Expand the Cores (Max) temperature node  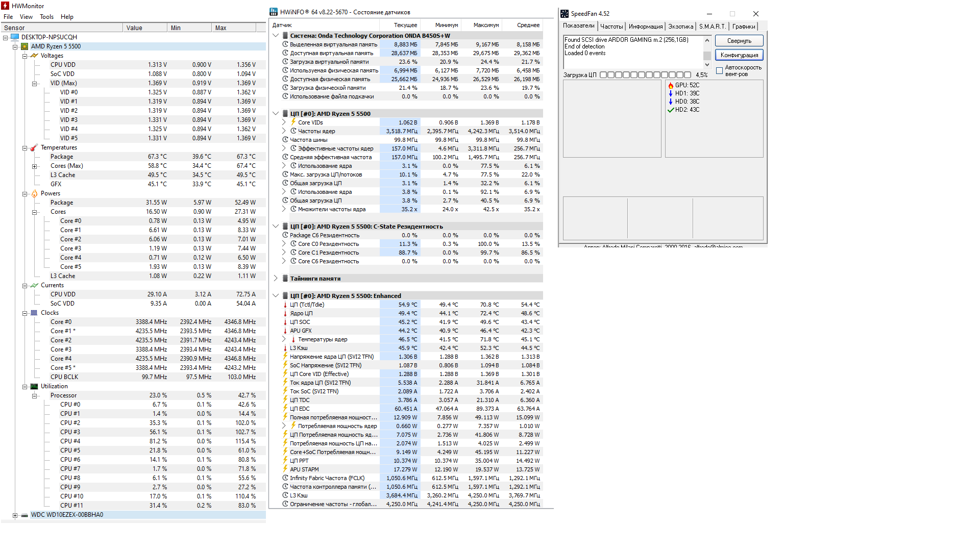pyautogui.click(x=34, y=166)
